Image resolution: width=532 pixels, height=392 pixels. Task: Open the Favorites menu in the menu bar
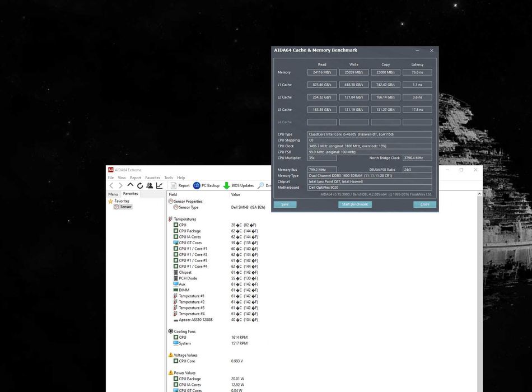153,178
